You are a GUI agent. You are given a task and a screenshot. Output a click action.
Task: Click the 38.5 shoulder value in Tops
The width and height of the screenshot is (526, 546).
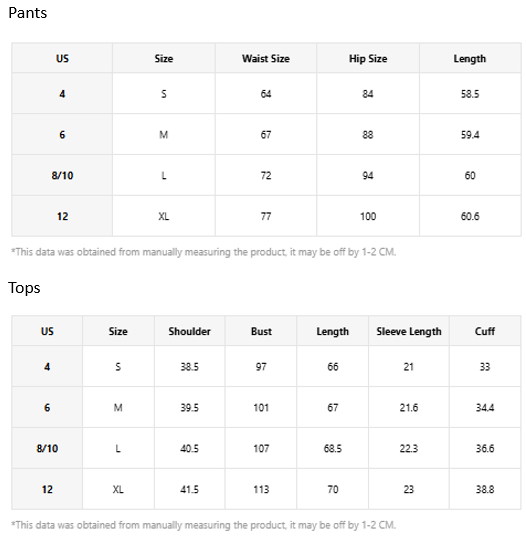click(x=189, y=367)
